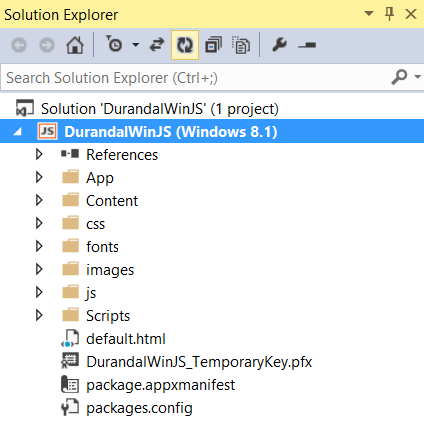Click Sync with Active Document arrows icon
This screenshot has height=430, width=424.
point(157,45)
